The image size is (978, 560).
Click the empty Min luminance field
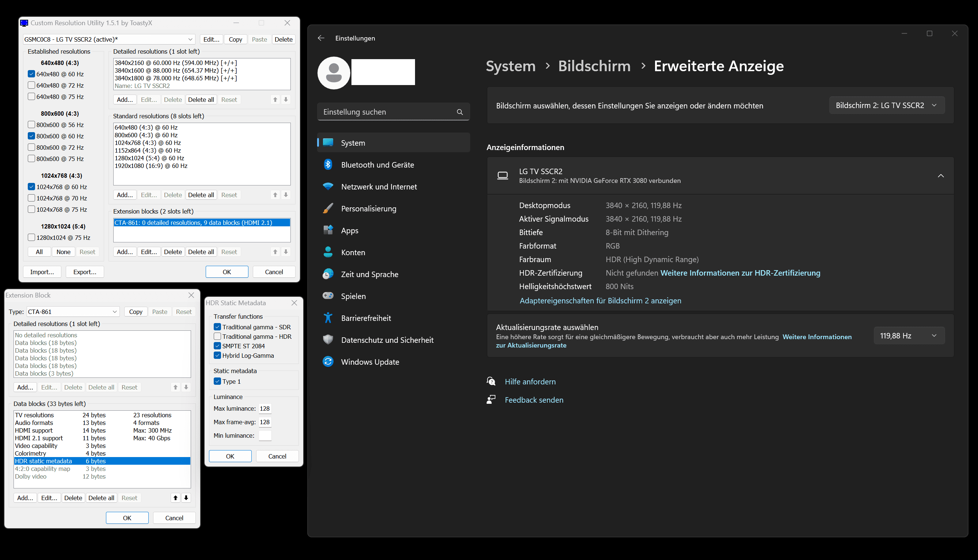click(265, 436)
